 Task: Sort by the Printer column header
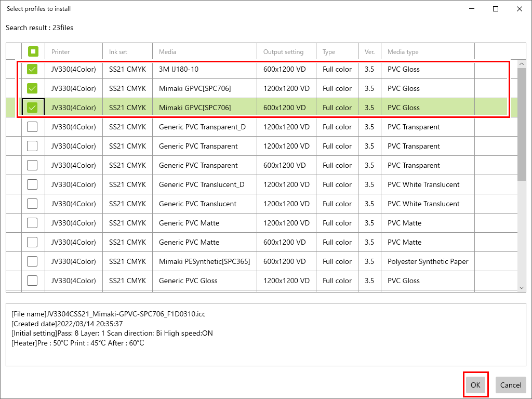tap(73, 51)
